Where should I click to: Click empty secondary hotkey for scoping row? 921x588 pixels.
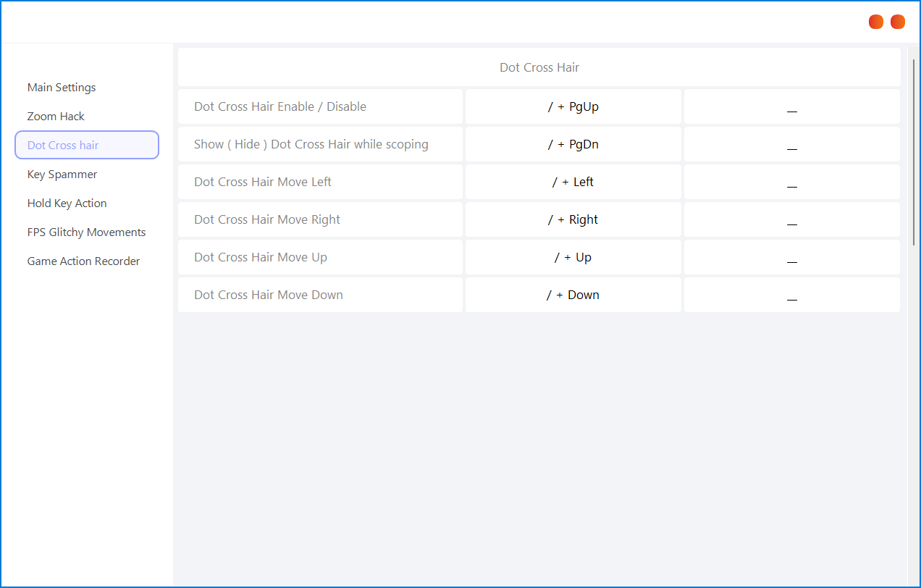point(791,144)
